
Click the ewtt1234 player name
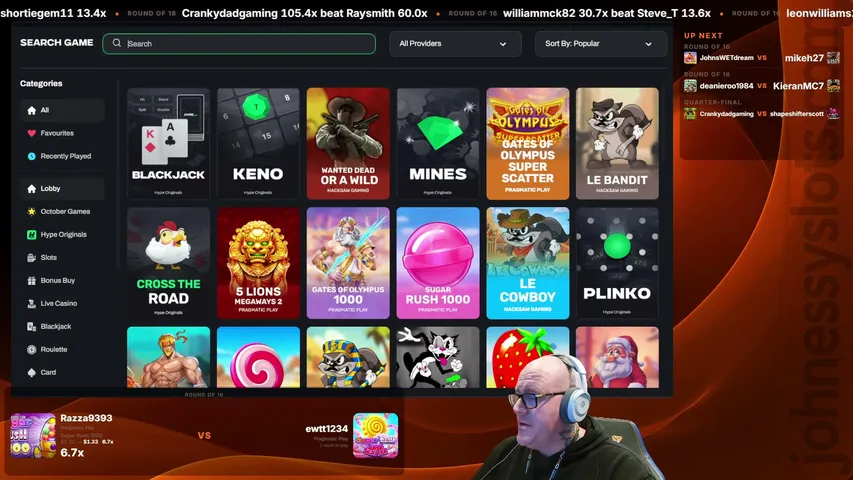[x=326, y=429]
